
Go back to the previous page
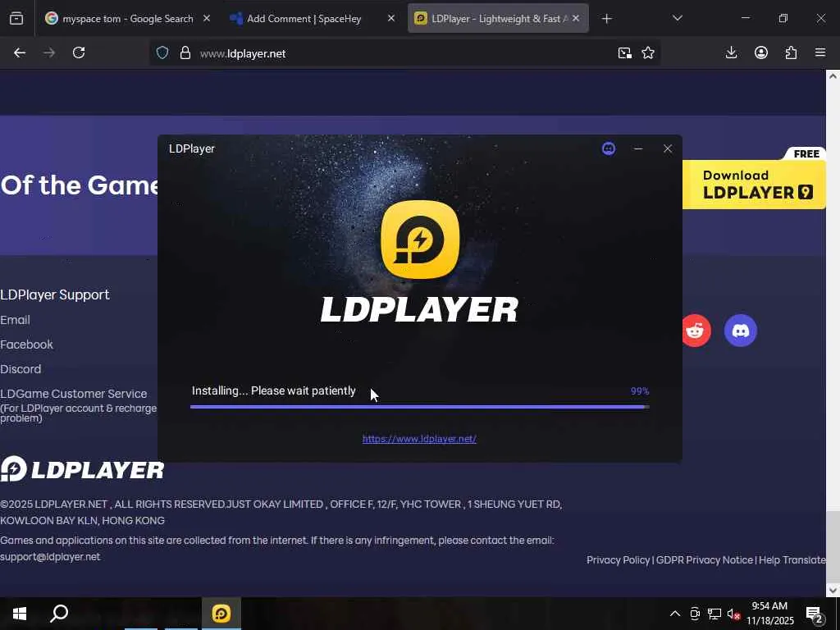20,52
